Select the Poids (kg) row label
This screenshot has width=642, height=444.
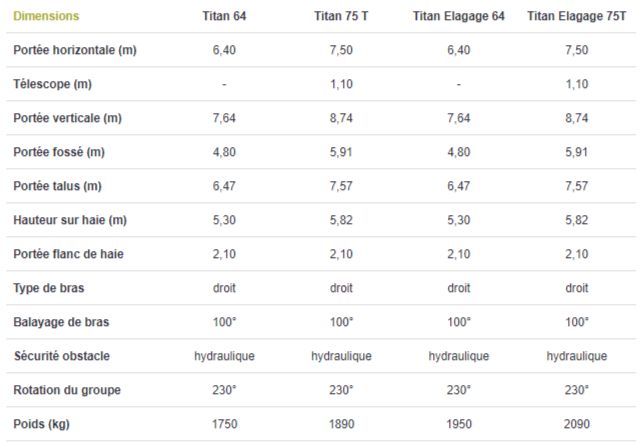[x=44, y=424]
